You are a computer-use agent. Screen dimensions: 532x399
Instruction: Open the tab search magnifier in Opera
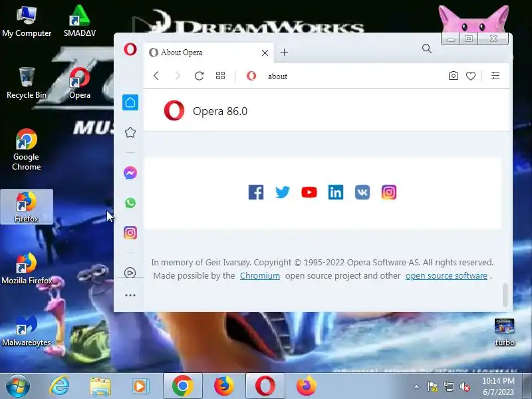point(427,49)
